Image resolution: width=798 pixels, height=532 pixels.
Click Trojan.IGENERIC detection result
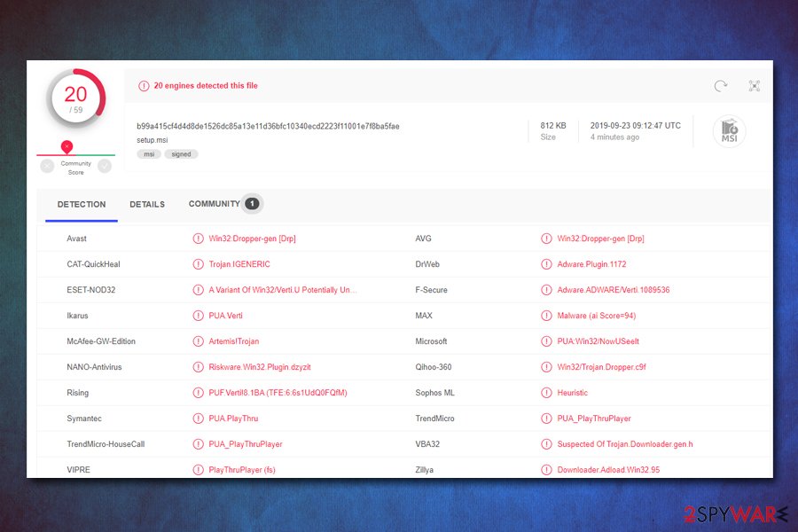click(x=239, y=264)
